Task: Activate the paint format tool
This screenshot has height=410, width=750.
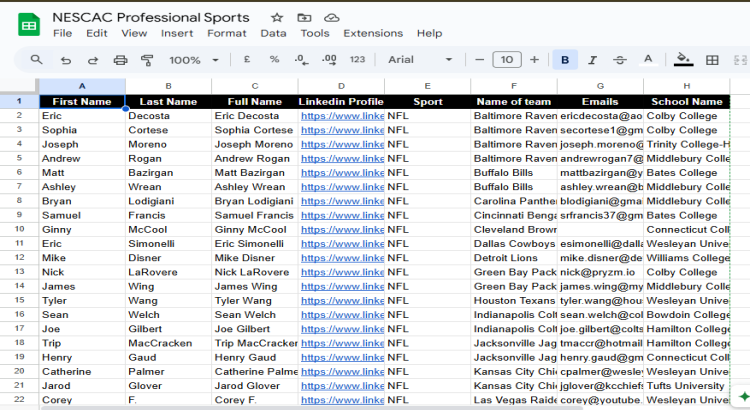Action: [x=147, y=60]
